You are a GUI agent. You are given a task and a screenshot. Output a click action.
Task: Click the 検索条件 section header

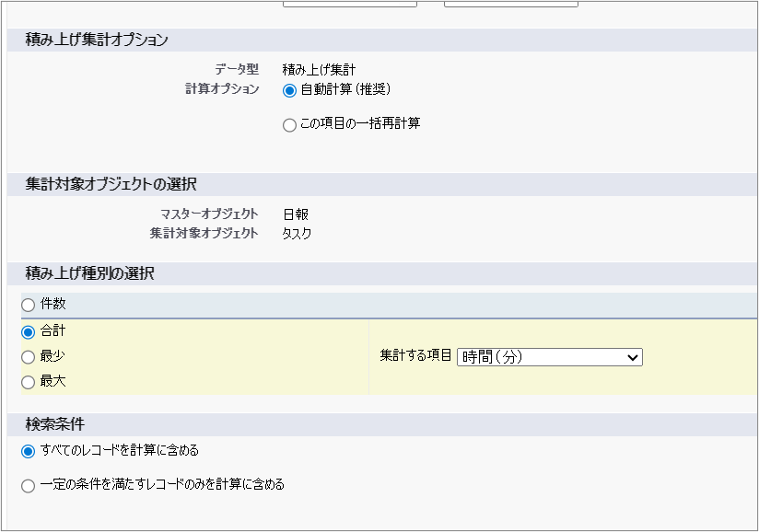coord(55,424)
